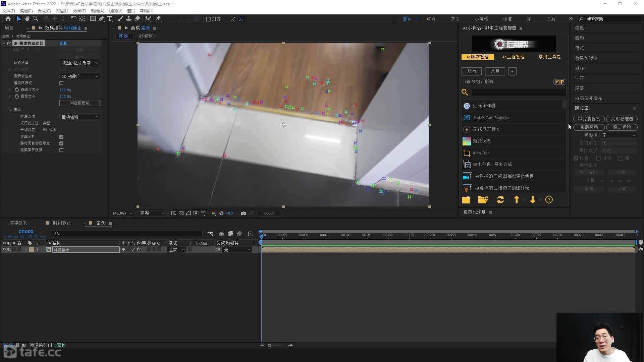
Task: Click the add-folder icon in script manager
Action: (x=483, y=200)
